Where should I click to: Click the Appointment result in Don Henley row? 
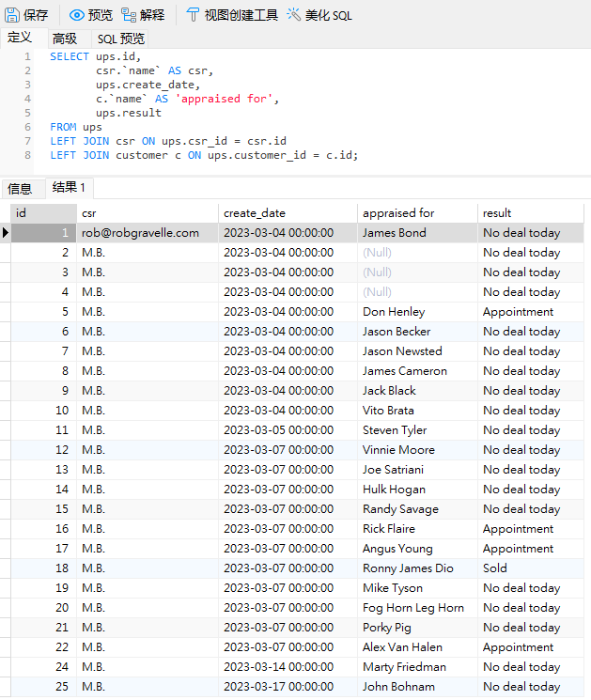click(530, 312)
